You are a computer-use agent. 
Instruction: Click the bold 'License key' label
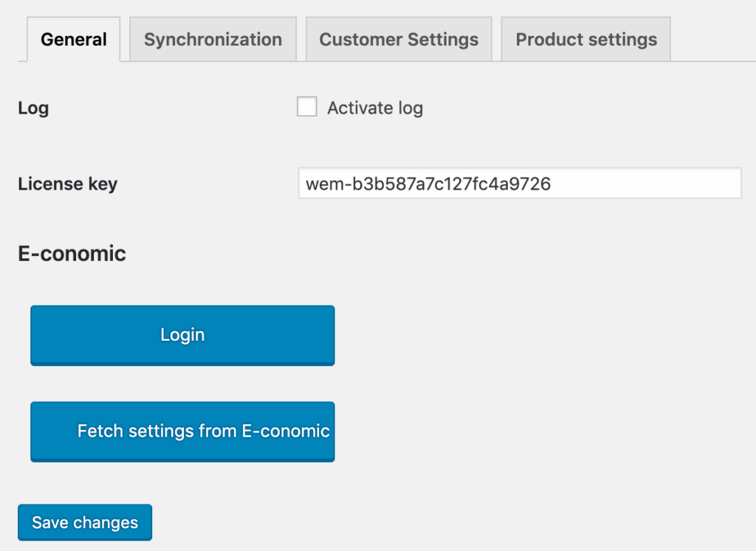tap(67, 184)
